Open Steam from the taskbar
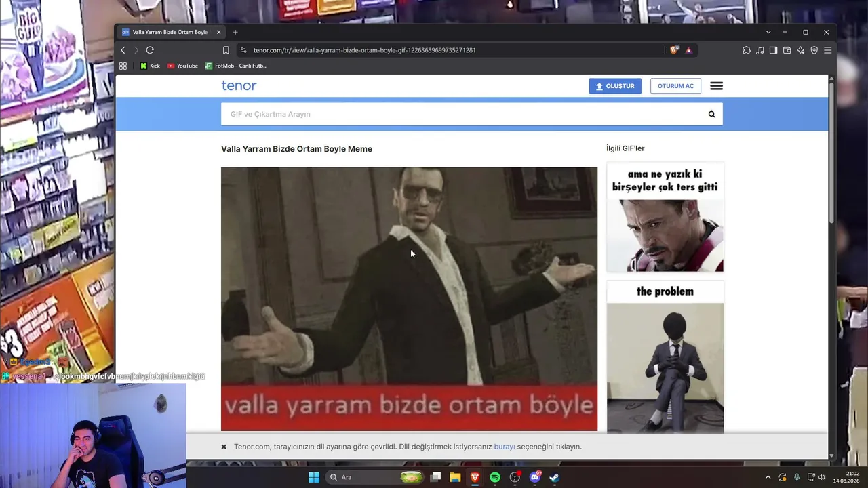 pos(554,477)
